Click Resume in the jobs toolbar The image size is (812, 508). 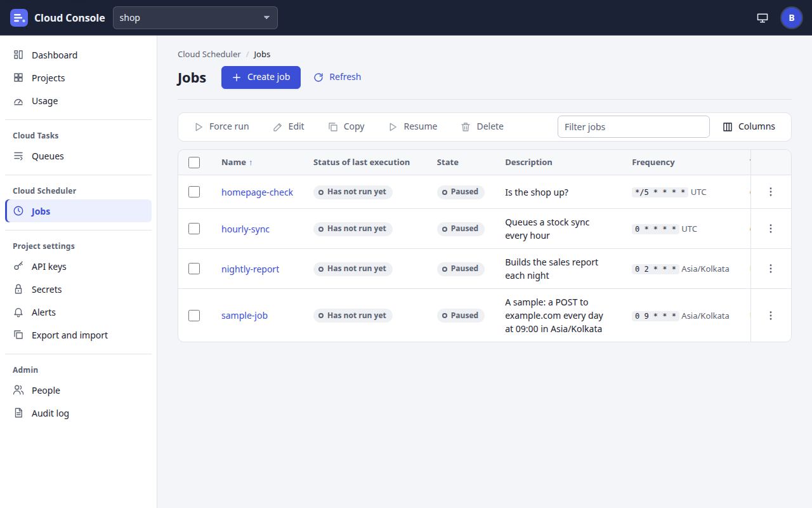(413, 127)
